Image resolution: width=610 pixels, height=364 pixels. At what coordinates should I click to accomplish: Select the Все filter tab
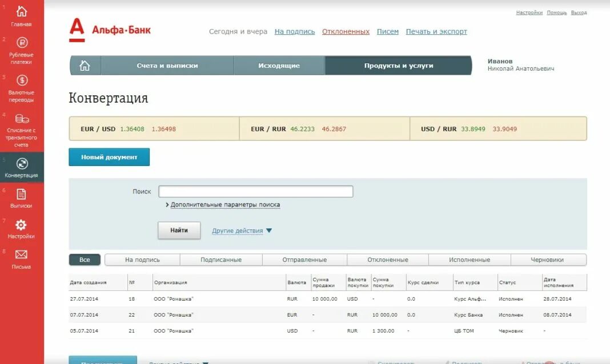(x=85, y=260)
